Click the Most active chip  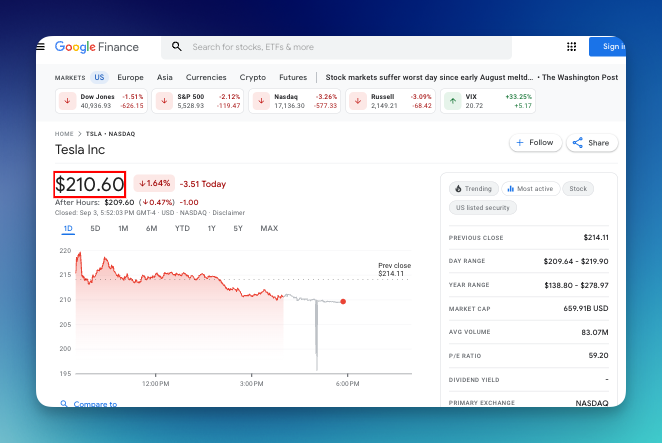coord(531,189)
